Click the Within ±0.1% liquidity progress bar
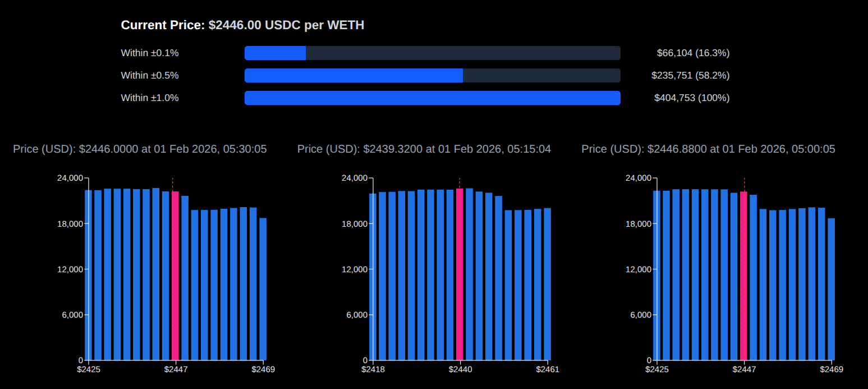Screen dimensions: 868x389 pos(432,53)
